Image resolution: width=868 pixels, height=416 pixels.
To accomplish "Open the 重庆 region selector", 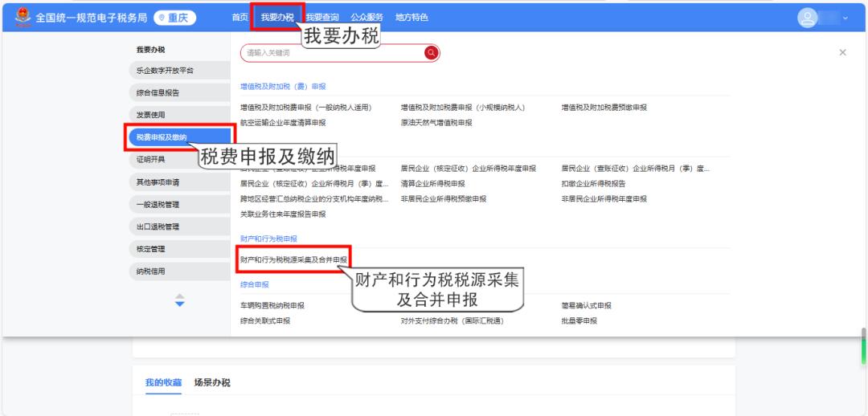I will click(x=174, y=18).
